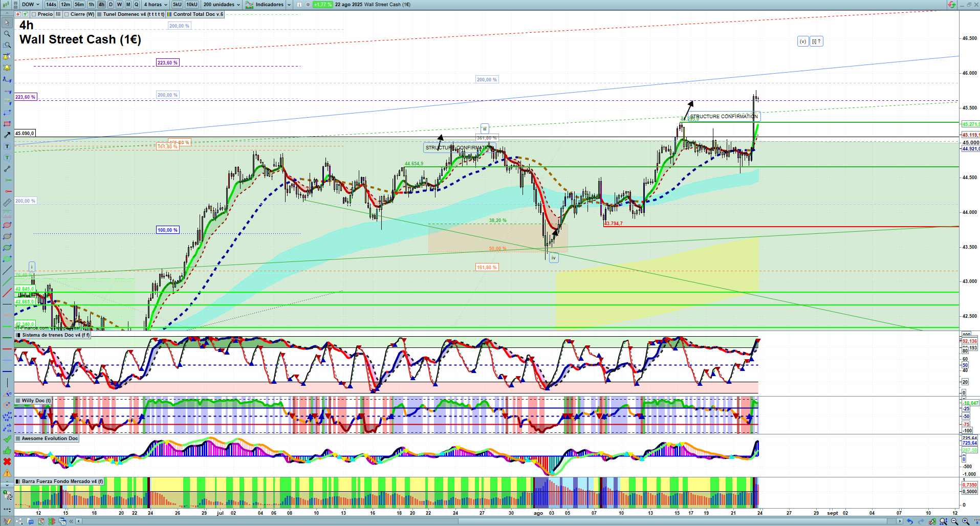Expand the drawing toolbar overflow chevron
The width and height of the screenshot is (980, 526).
(x=7, y=485)
